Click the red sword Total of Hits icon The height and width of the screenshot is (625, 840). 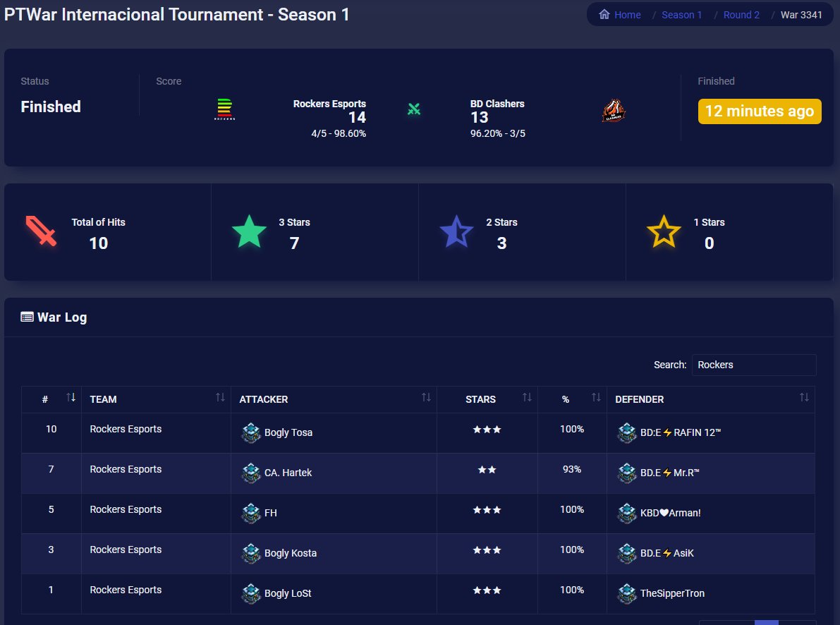pos(41,231)
